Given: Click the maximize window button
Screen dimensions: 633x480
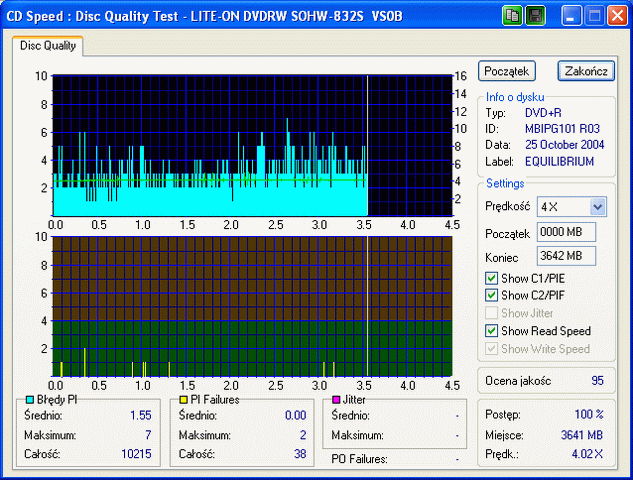Looking at the screenshot, I should [x=594, y=15].
